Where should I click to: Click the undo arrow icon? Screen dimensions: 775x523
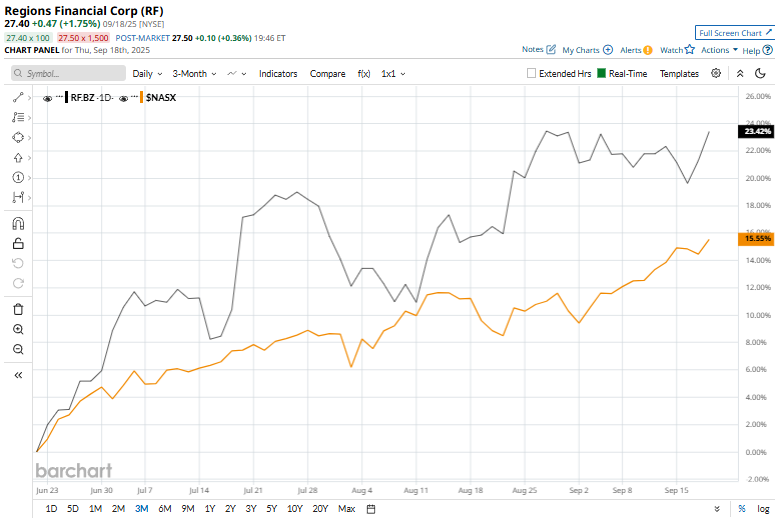click(18, 263)
